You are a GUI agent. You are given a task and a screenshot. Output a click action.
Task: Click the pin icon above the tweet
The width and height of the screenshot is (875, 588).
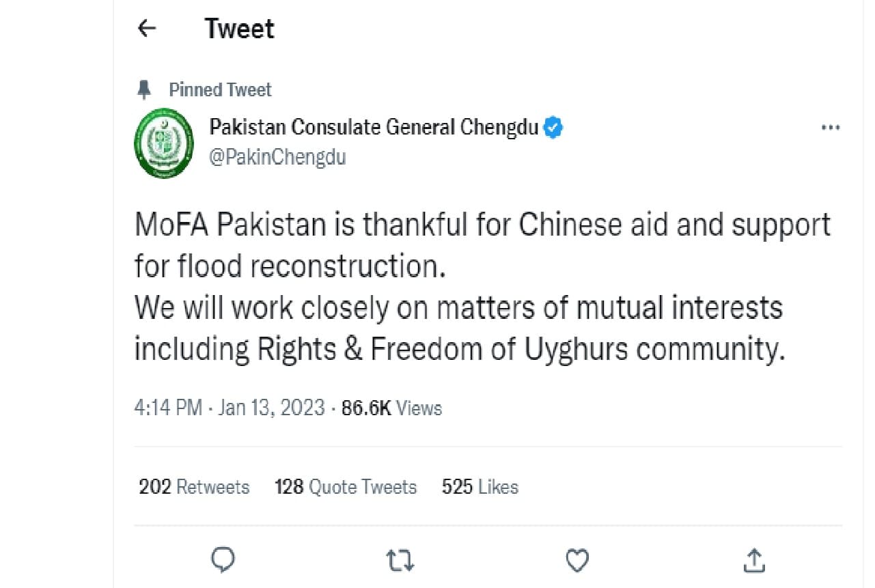[x=145, y=89]
